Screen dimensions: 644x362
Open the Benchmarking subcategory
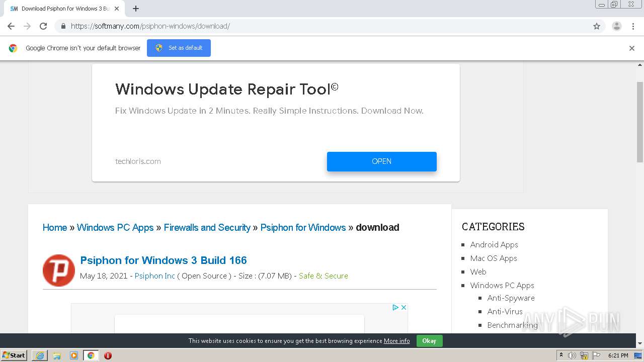point(512,325)
